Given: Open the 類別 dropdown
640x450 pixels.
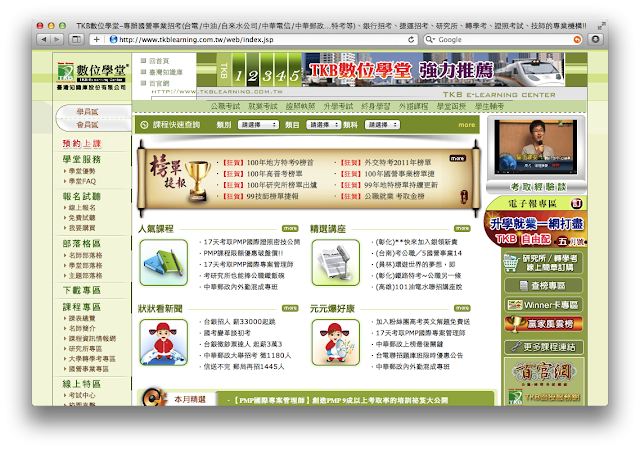Looking at the screenshot, I should [258, 125].
